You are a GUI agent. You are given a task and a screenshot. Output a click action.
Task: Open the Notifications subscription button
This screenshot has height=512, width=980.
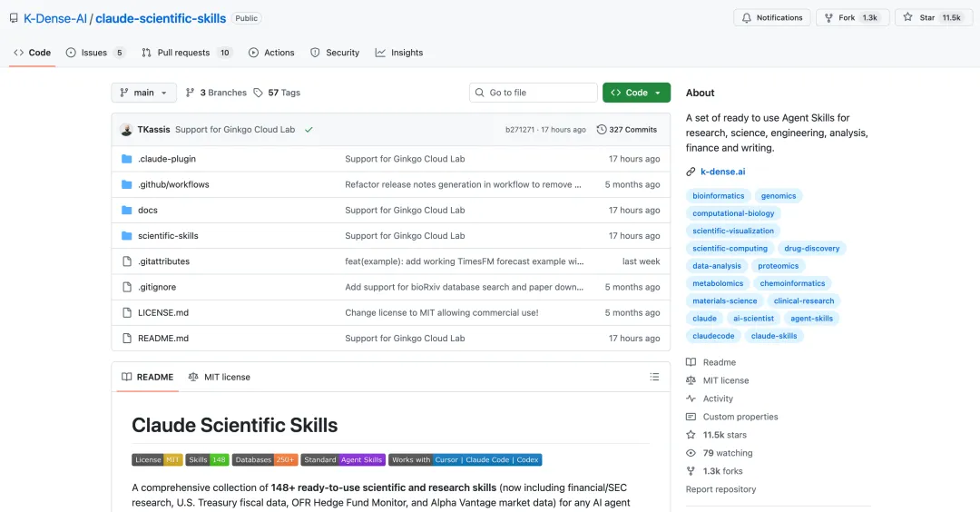[771, 17]
